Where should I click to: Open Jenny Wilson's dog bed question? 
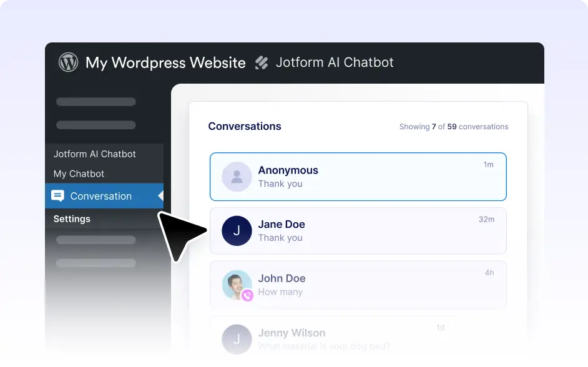[x=325, y=346]
